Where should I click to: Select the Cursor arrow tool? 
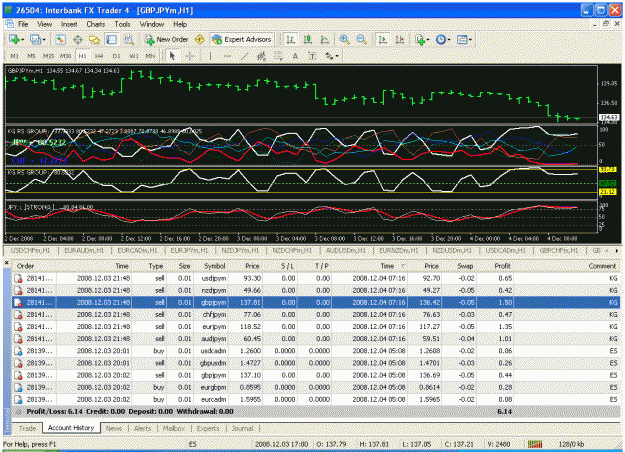[x=172, y=56]
